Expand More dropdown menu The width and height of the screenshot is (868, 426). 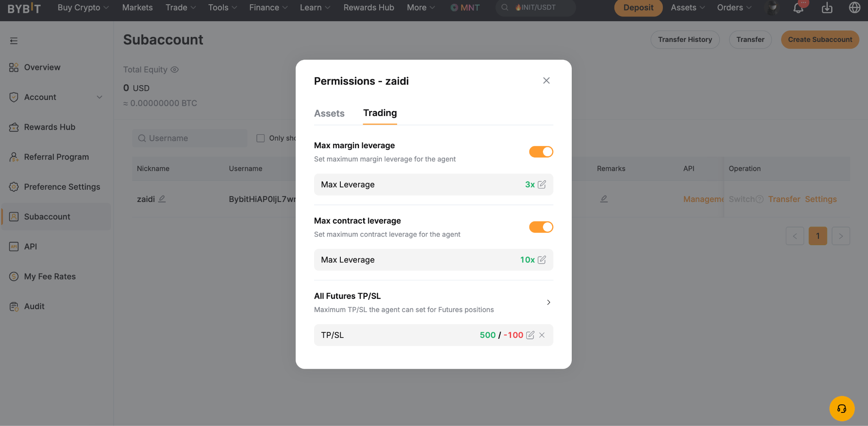pyautogui.click(x=421, y=8)
